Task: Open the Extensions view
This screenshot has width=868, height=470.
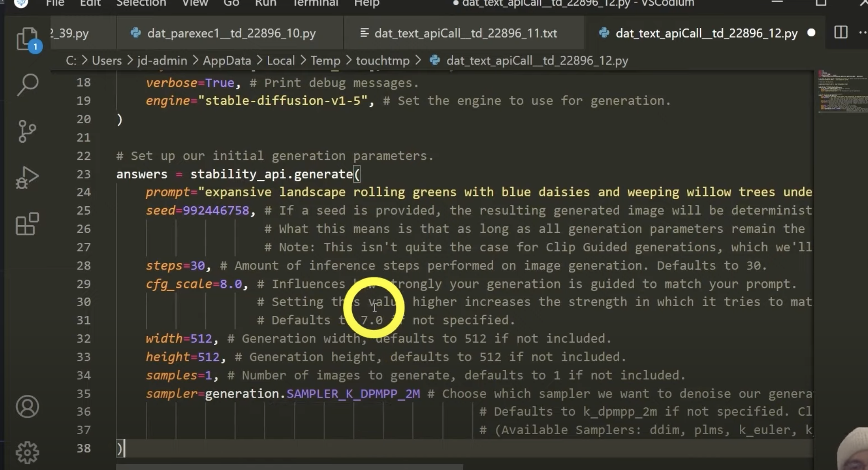Action: 27,224
